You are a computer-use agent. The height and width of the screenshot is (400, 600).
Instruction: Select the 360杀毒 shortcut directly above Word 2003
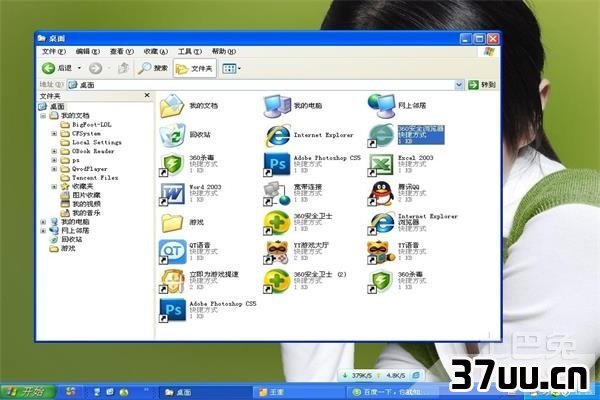[x=172, y=165]
